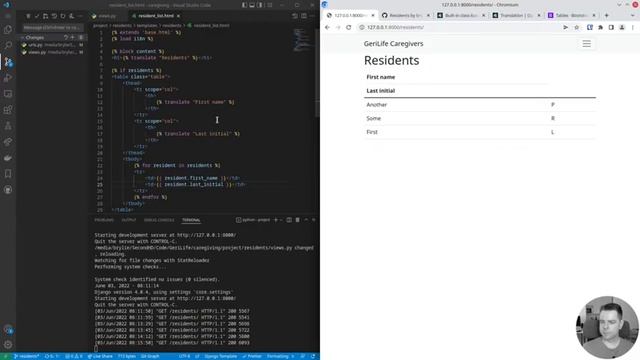Switch to the Tables Bootstrap Chromium tab
The width and height of the screenshot is (640, 360).
click(x=571, y=16)
